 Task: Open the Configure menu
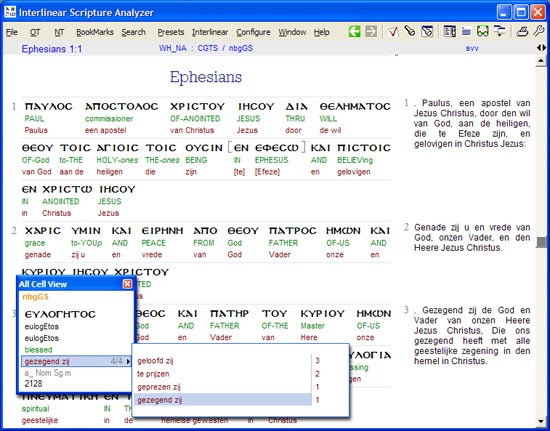tap(253, 32)
